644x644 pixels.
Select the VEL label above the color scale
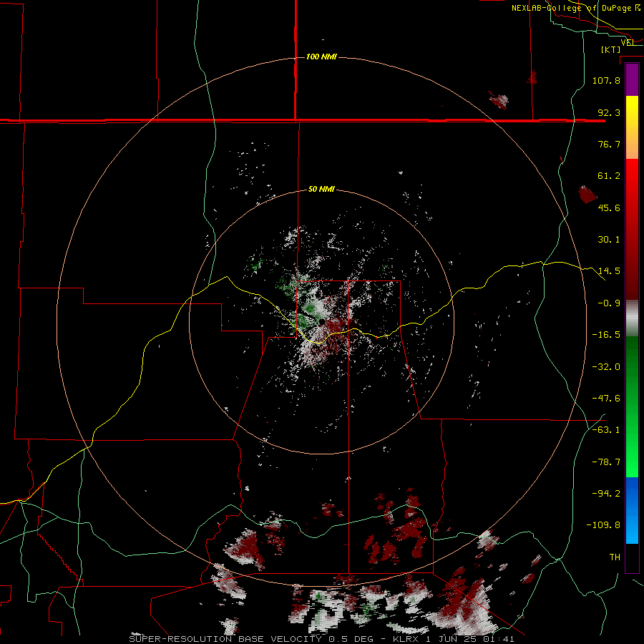(628, 43)
